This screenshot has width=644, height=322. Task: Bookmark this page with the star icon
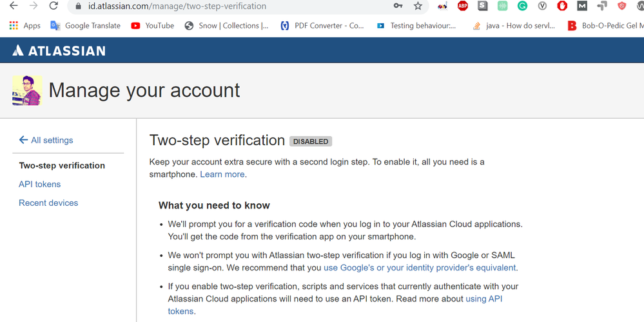[418, 6]
